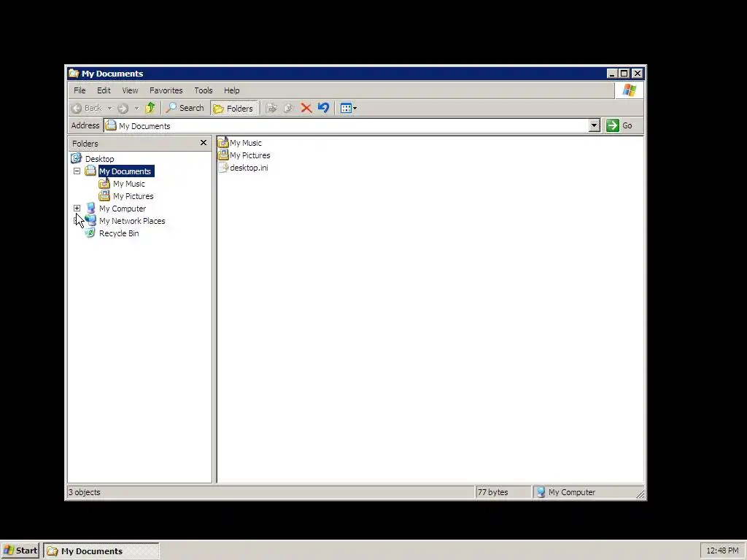Open the Forward history dropdown arrow
747x560 pixels.
tap(136, 108)
